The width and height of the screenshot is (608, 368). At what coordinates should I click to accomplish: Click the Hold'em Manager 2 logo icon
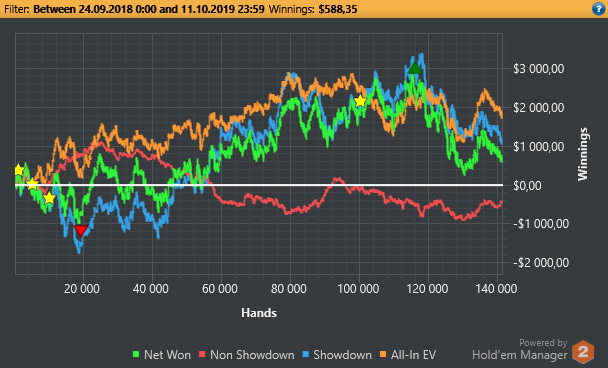[583, 351]
